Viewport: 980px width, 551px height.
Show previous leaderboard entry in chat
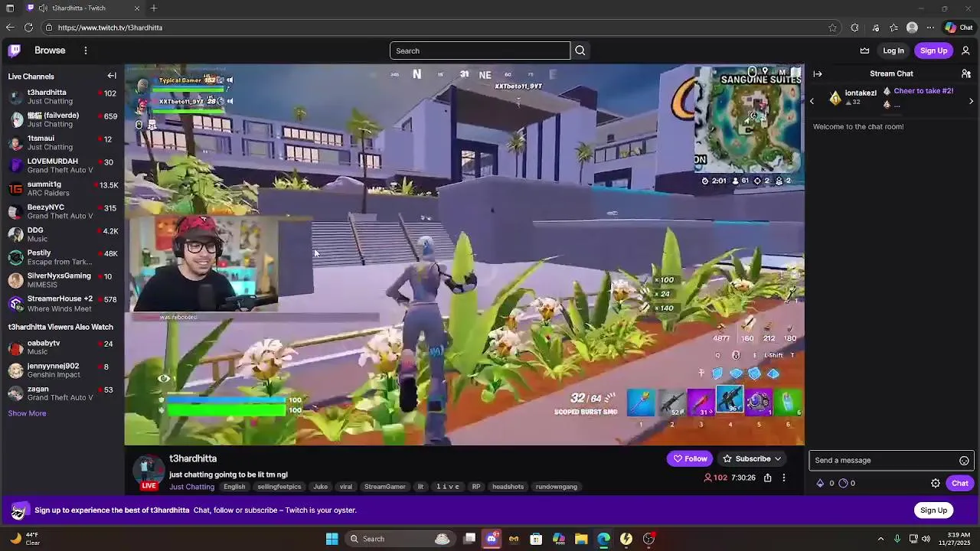[812, 101]
